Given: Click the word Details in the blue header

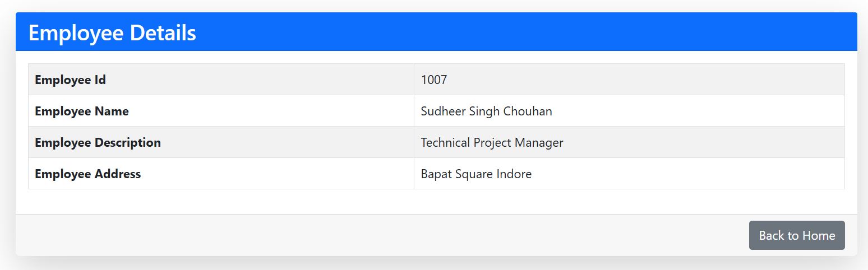Looking at the screenshot, I should [x=163, y=33].
